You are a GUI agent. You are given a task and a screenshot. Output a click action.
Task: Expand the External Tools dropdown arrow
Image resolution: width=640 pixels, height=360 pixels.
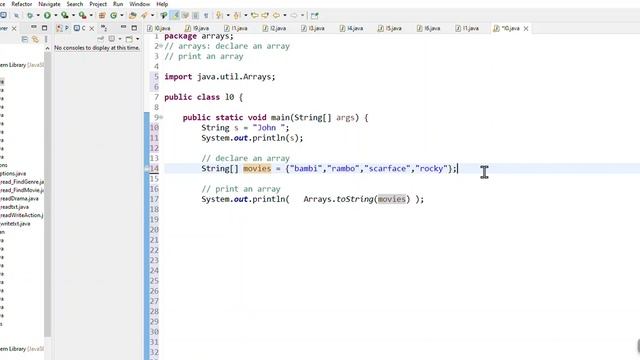[91, 16]
